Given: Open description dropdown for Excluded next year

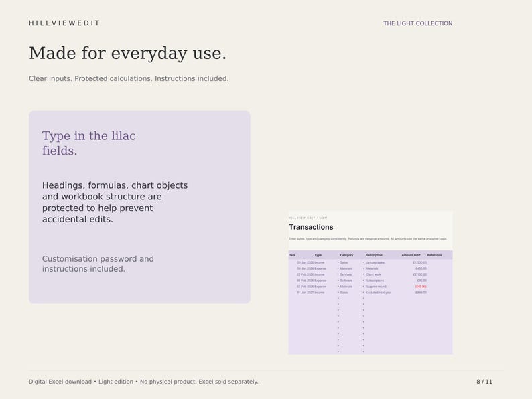Looking at the screenshot, I should coord(364,292).
